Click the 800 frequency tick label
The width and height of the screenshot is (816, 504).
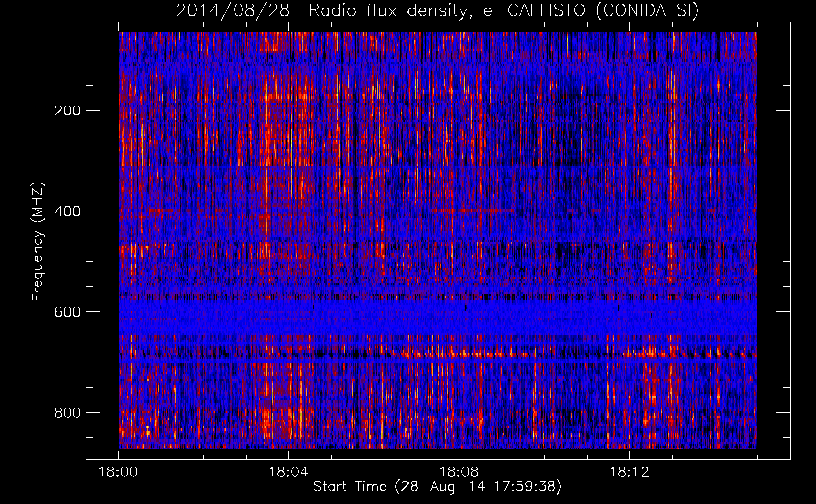[x=67, y=413]
